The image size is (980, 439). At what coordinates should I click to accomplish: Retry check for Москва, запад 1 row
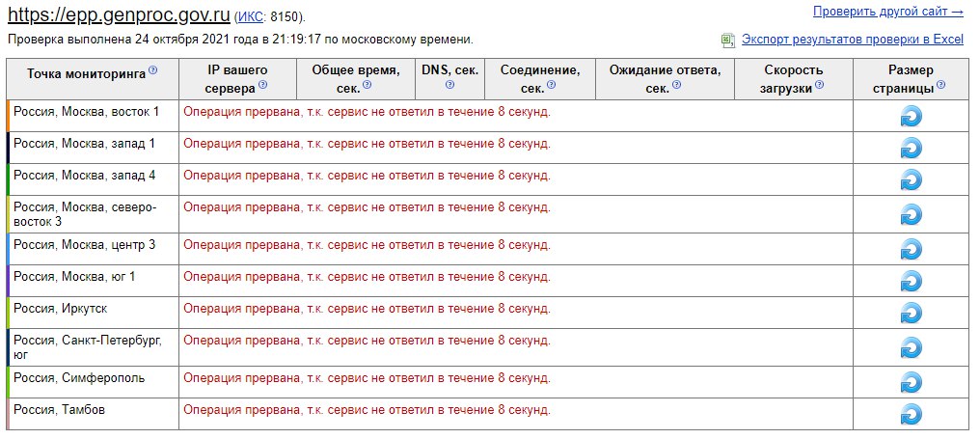(911, 149)
